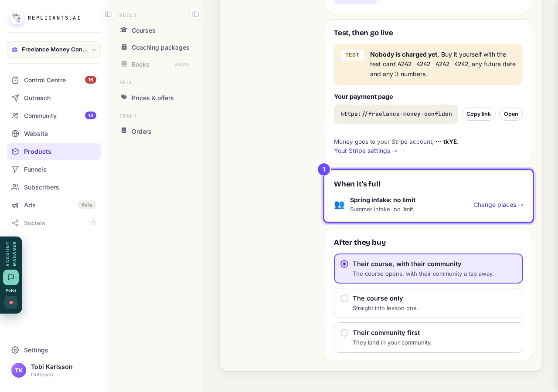The height and width of the screenshot is (392, 558).
Task: Open the Products menu item
Action: click(54, 152)
